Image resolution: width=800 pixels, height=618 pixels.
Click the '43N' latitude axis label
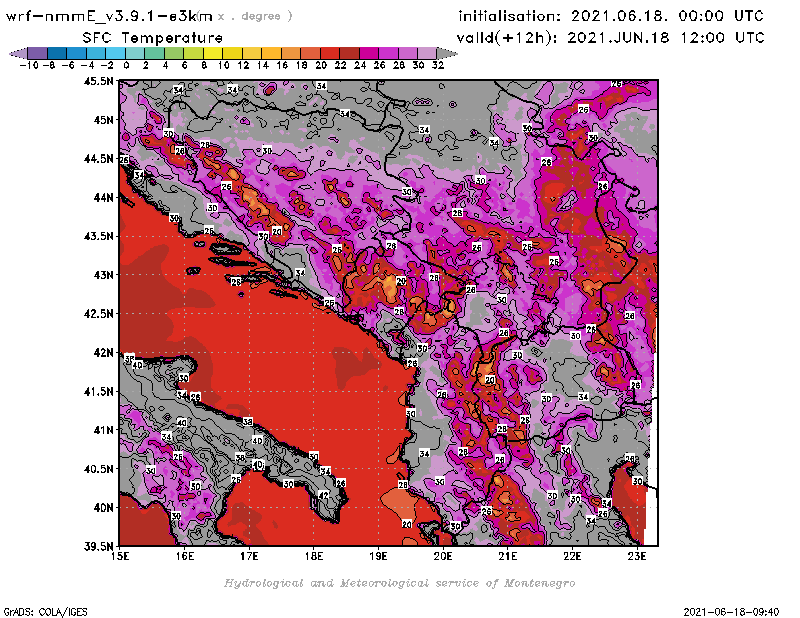103,275
